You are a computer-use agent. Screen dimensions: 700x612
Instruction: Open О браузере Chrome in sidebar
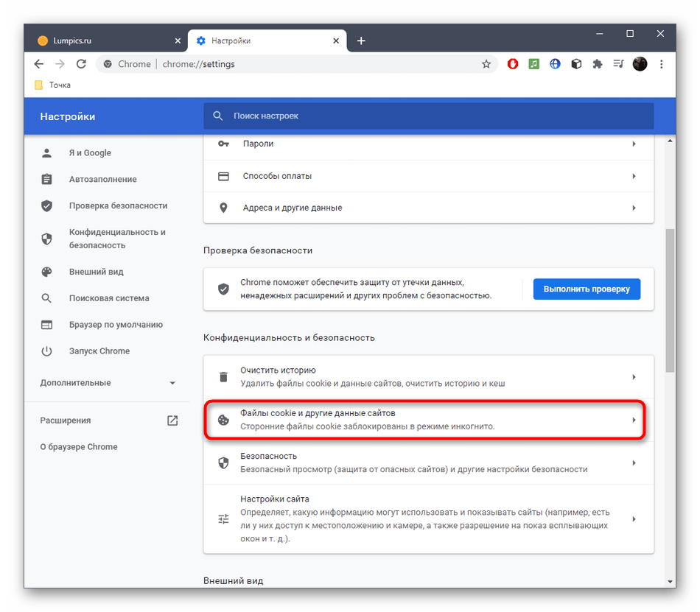click(x=79, y=447)
